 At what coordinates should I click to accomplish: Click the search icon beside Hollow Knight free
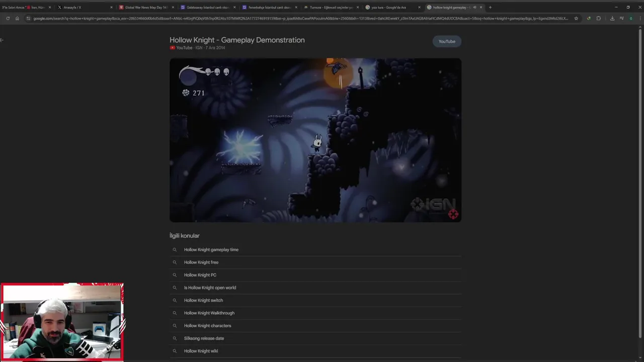(x=175, y=262)
